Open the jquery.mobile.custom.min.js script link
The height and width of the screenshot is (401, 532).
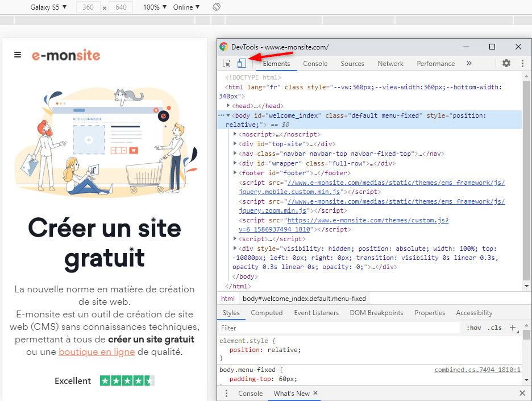click(372, 187)
